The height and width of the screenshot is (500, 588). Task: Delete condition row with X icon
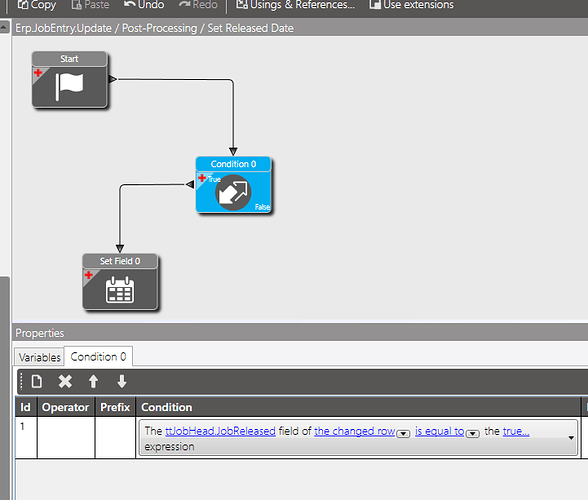pos(65,381)
